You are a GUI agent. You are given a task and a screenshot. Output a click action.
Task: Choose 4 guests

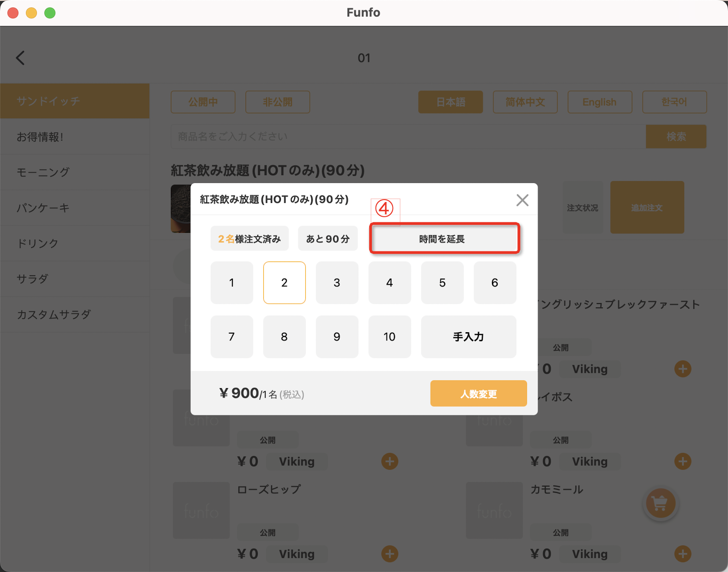[390, 283]
